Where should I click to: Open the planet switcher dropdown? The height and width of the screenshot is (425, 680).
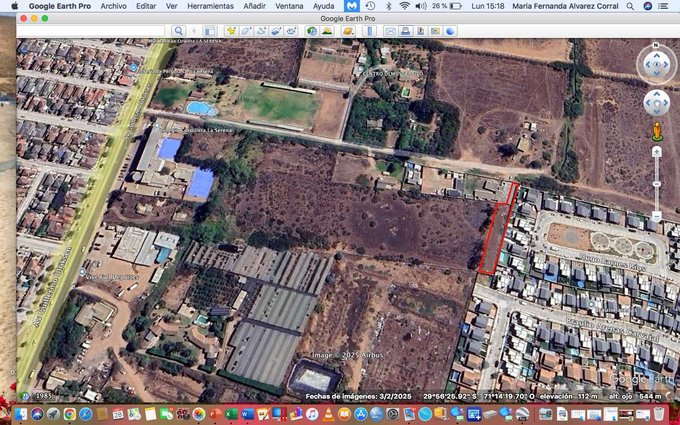coord(348,31)
